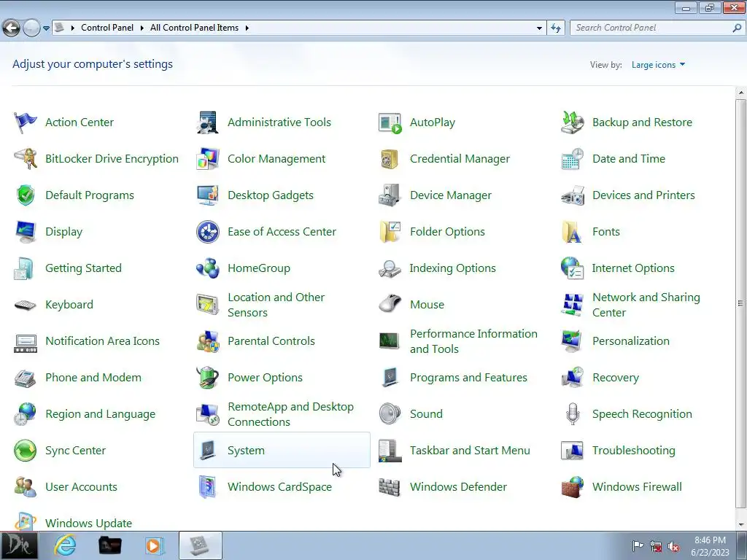Expand the address bar history dropdown arrow
Viewport: 747px width, 560px height.
[539, 28]
